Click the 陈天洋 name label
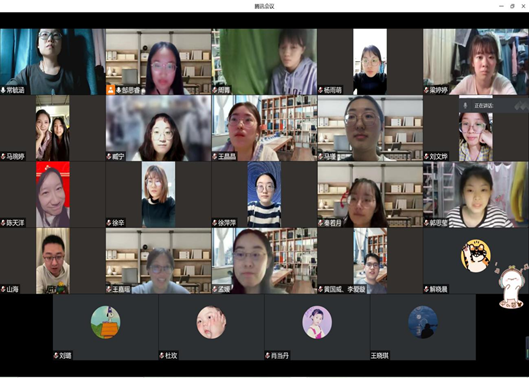The image size is (529, 378). pos(16,223)
